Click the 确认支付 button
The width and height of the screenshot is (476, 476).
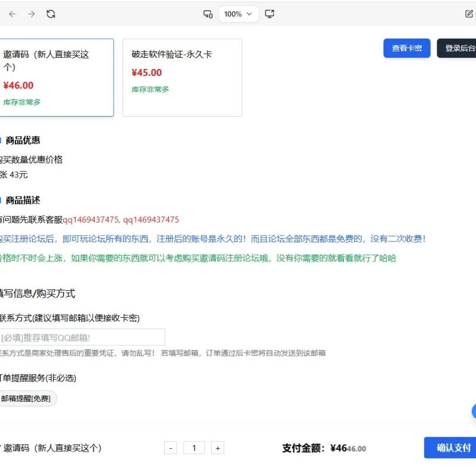pos(450,447)
